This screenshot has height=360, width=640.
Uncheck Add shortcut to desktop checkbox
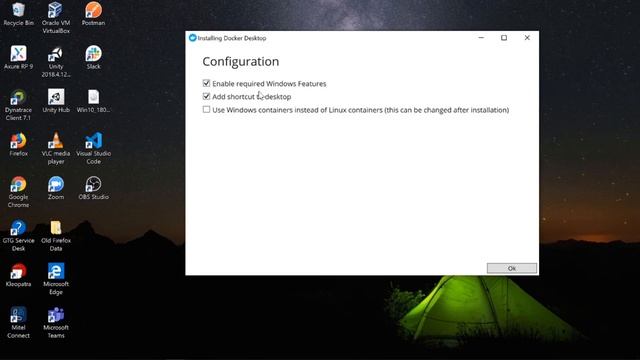click(207, 96)
